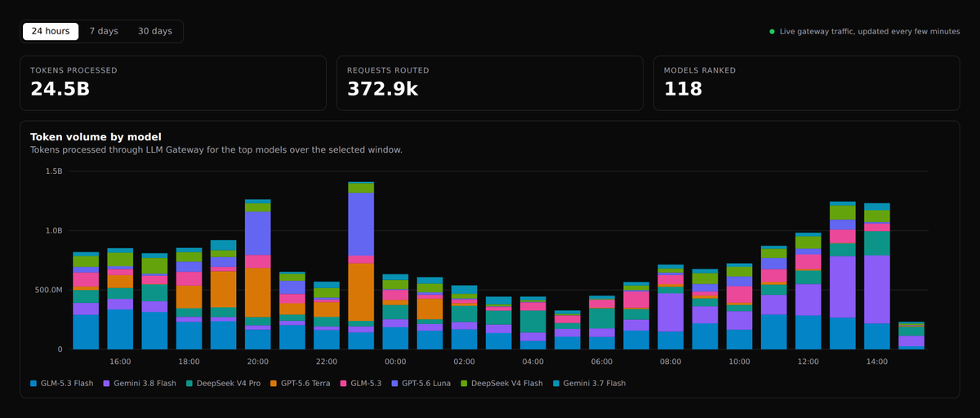This screenshot has height=418, width=980.
Task: Click the 20:00 x-axis label
Action: tap(257, 362)
